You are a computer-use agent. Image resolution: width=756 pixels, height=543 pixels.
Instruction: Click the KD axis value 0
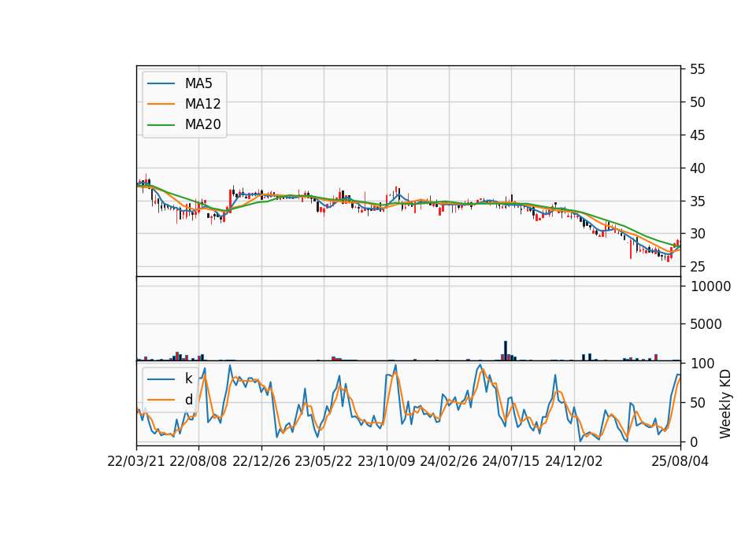click(x=695, y=441)
